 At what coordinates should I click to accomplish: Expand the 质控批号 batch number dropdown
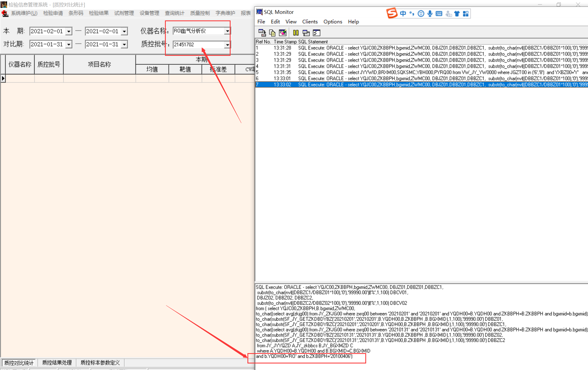(227, 45)
